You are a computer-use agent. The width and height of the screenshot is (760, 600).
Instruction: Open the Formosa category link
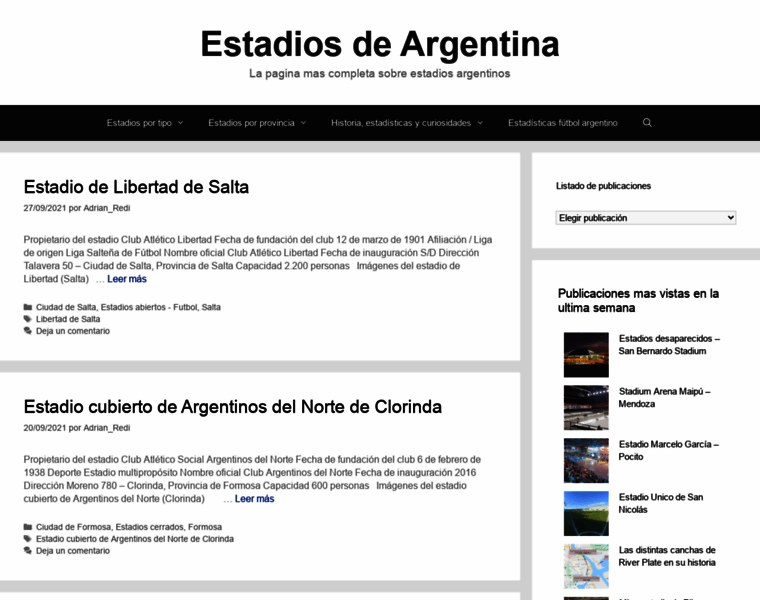point(205,527)
